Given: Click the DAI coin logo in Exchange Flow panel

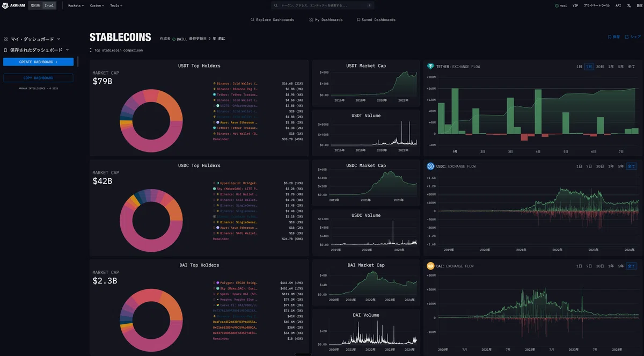Looking at the screenshot, I should (430, 266).
